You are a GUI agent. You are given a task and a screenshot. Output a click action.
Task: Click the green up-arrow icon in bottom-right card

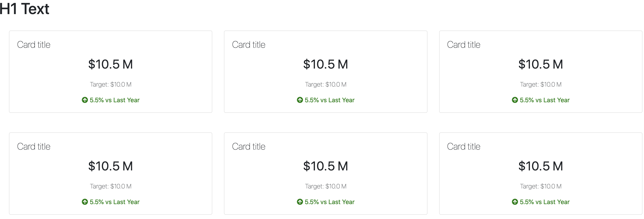click(x=515, y=202)
